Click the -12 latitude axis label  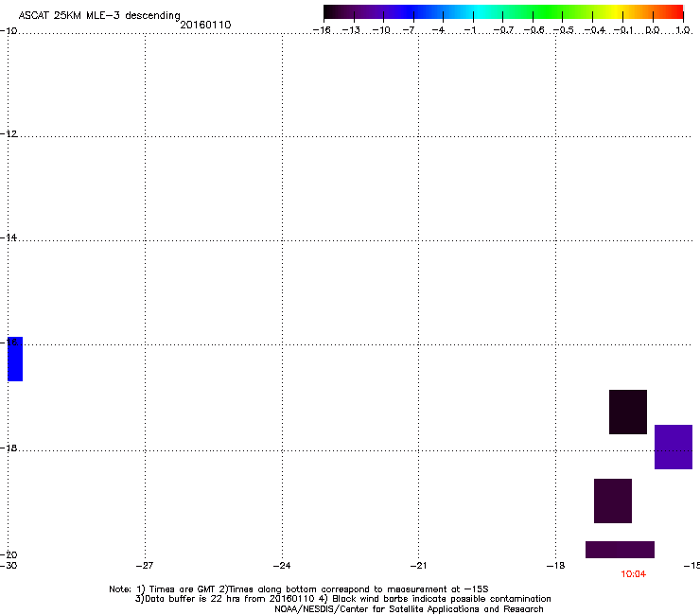click(9, 134)
